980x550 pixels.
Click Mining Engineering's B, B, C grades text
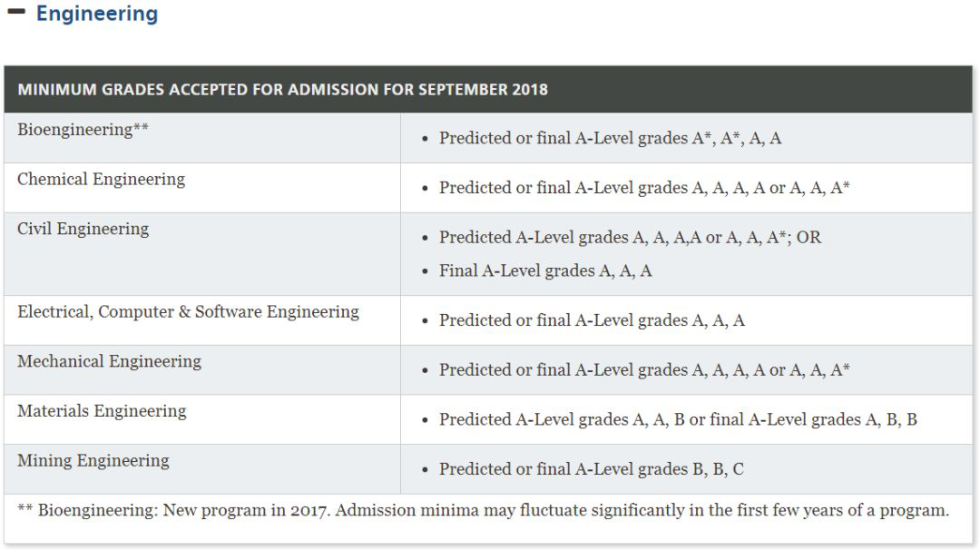(x=591, y=469)
